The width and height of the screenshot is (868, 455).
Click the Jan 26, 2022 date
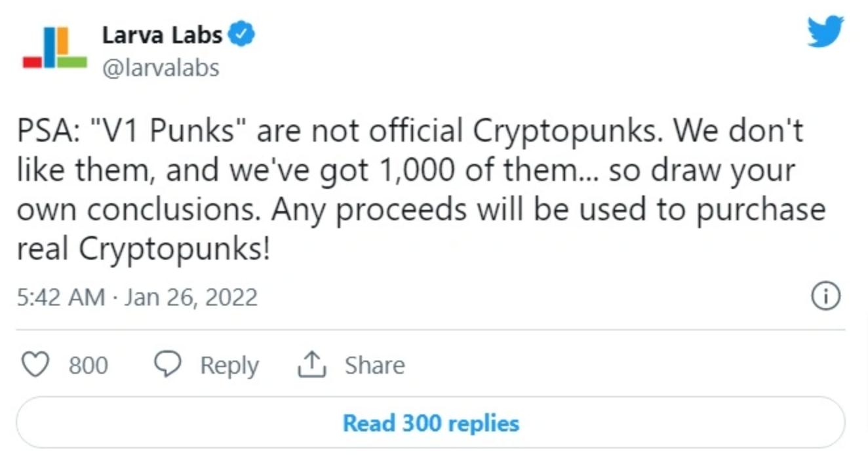pos(191,297)
